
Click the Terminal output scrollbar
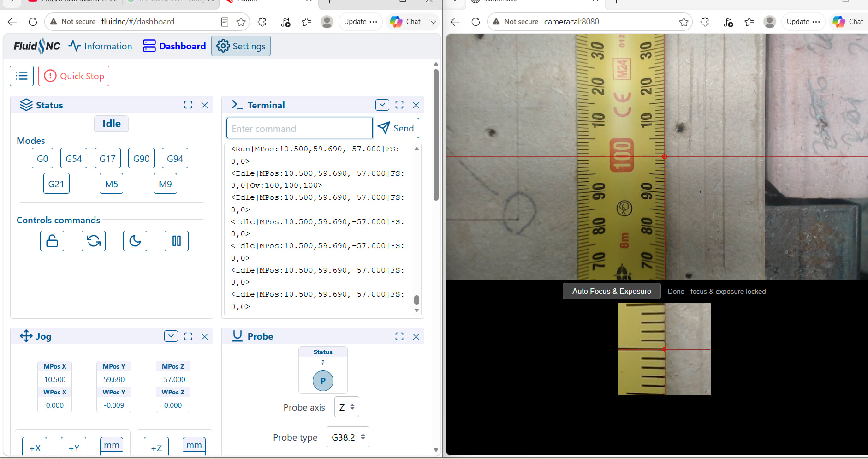tap(416, 300)
